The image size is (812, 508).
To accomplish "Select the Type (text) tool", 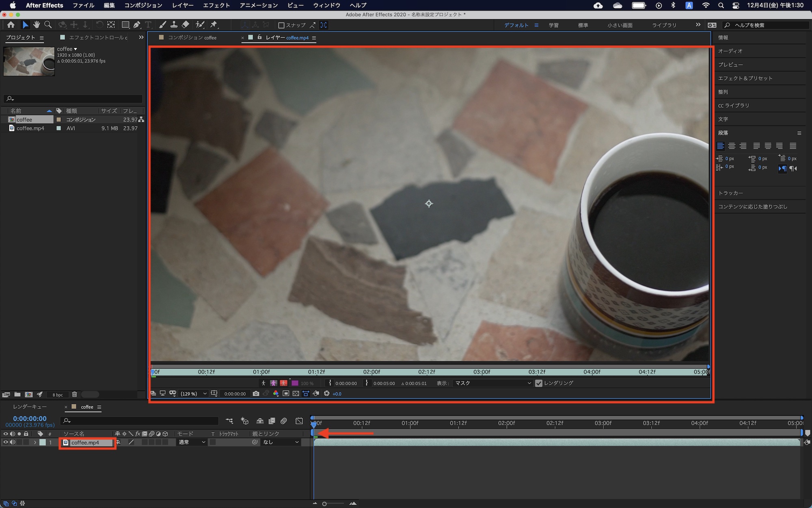I will (x=148, y=25).
